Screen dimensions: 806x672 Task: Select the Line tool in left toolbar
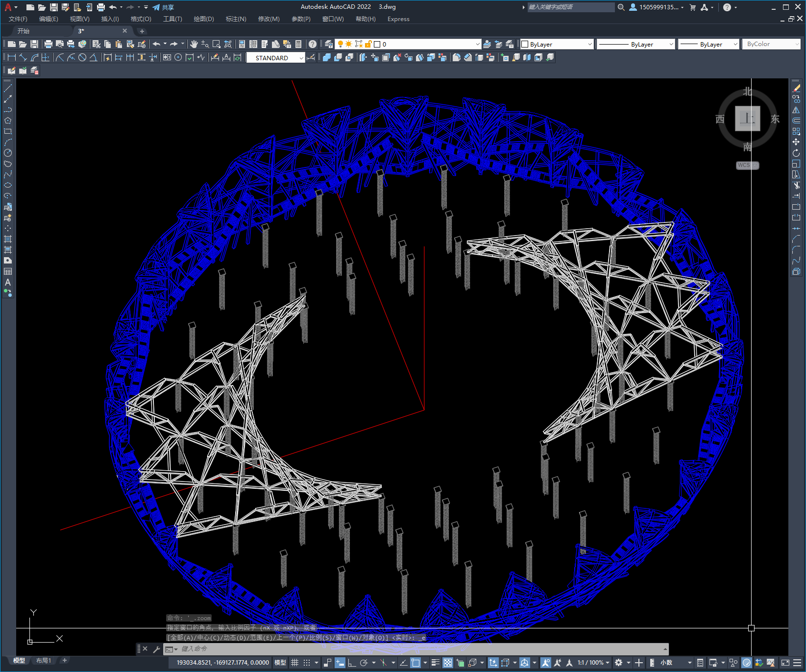8,89
